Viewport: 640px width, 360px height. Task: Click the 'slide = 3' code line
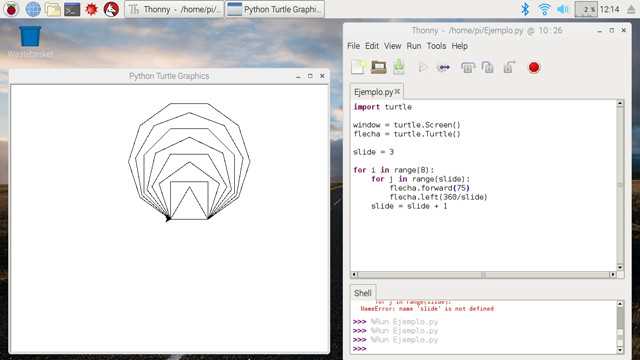[373, 152]
